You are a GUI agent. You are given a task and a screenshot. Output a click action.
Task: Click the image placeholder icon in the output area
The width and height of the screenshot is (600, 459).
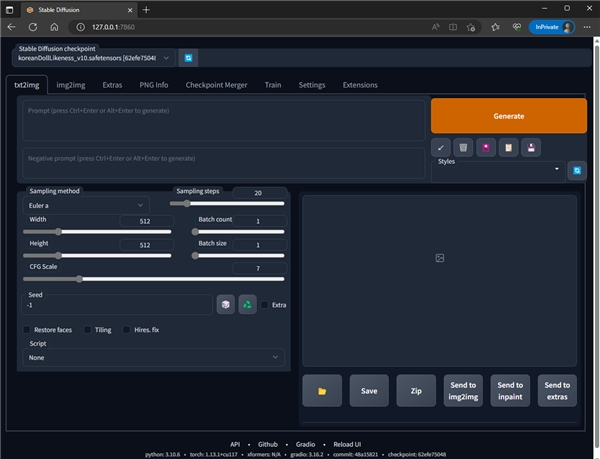point(440,258)
